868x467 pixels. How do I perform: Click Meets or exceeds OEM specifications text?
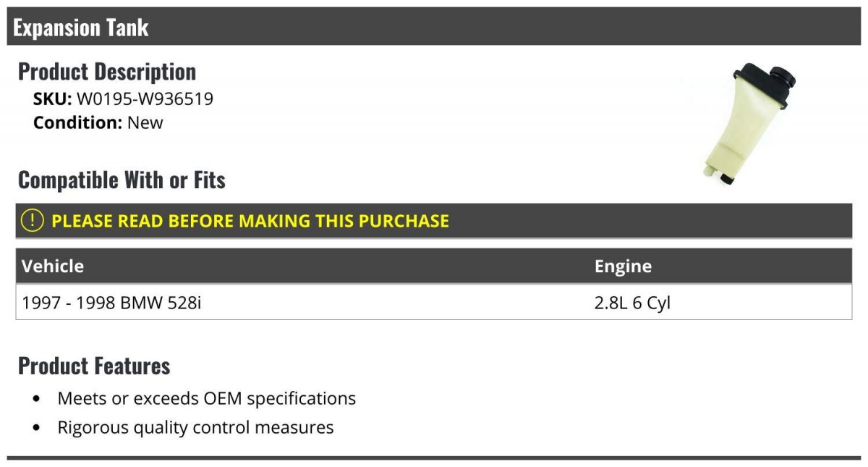point(207,398)
